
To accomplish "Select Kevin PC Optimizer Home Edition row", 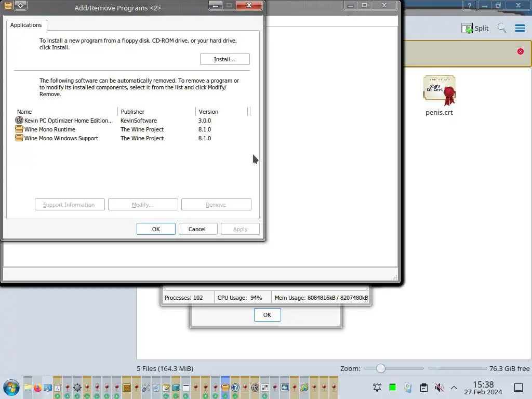I will (132, 121).
